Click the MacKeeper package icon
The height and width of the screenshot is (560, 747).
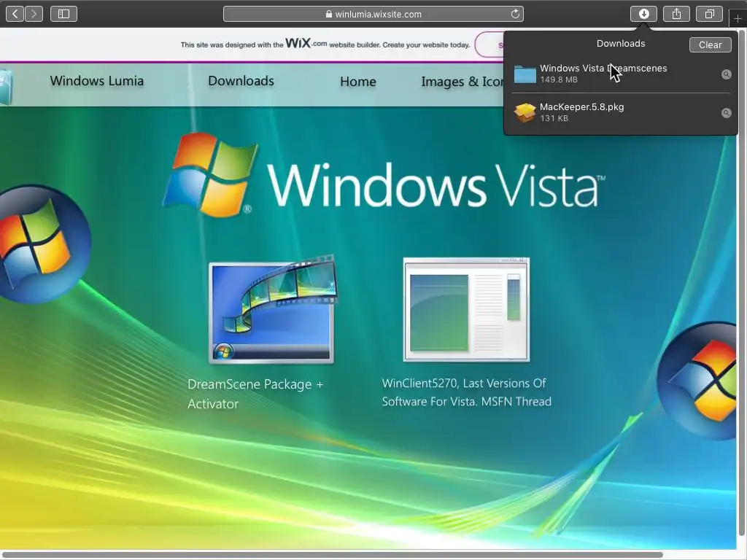[x=525, y=113]
